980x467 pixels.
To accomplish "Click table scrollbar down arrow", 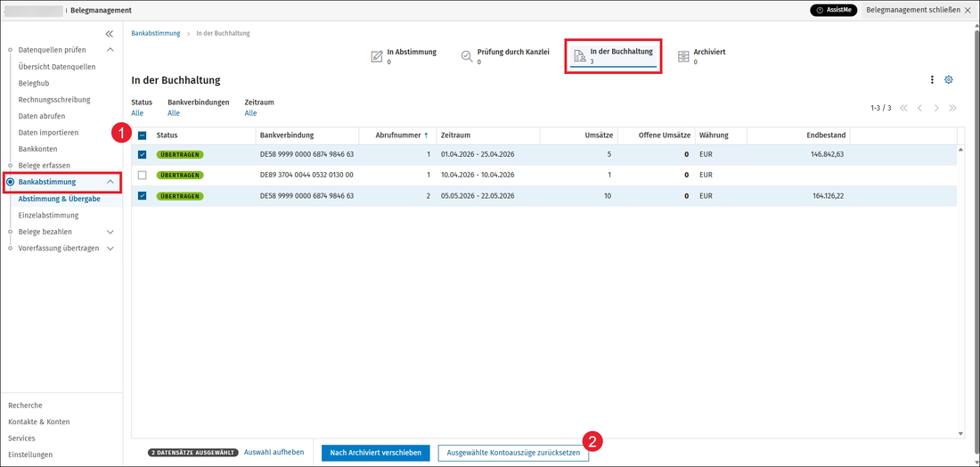I will coord(961,433).
